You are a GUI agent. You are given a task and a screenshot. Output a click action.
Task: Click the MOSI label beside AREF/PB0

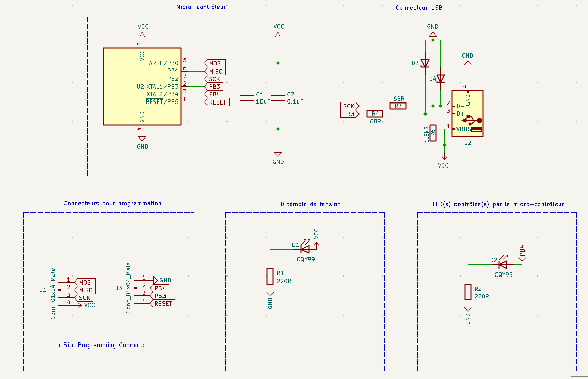coord(215,63)
